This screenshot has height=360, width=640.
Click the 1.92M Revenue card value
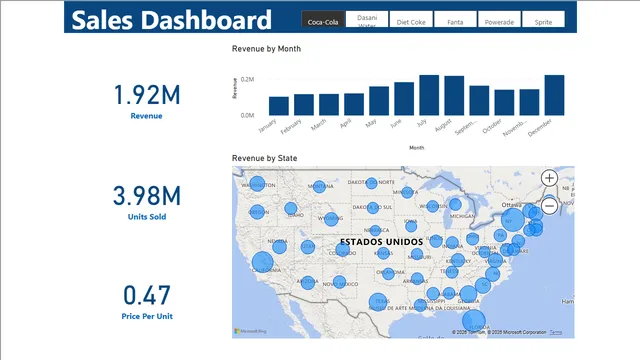coord(147,95)
